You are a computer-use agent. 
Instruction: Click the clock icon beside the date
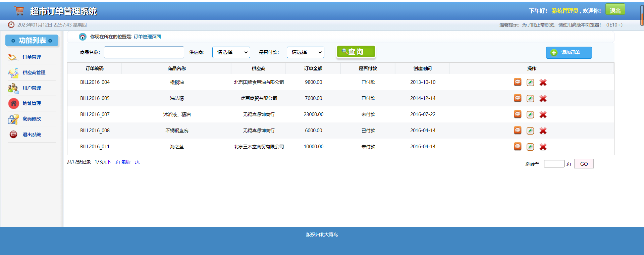click(x=11, y=25)
